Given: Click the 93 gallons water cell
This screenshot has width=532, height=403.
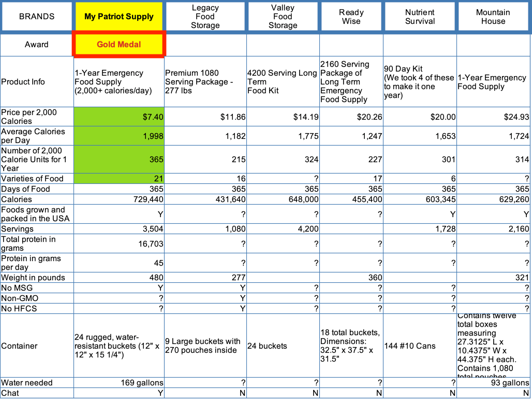Looking at the screenshot, I should [493, 383].
